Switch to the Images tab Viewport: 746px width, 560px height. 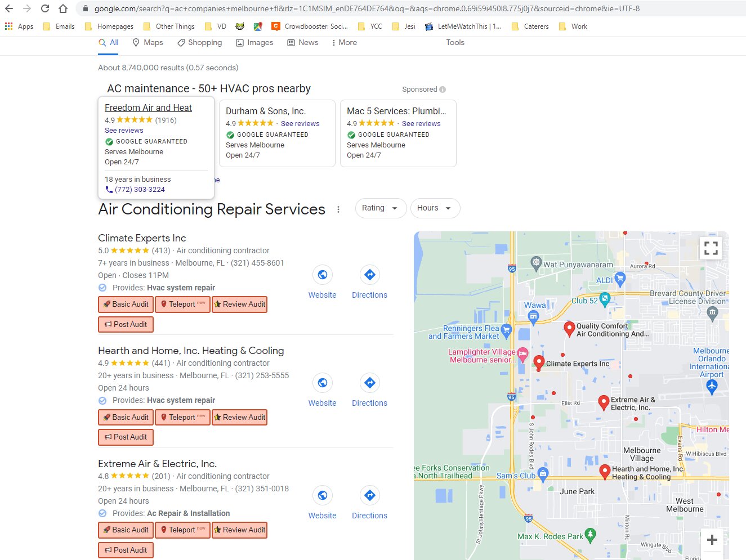254,43
